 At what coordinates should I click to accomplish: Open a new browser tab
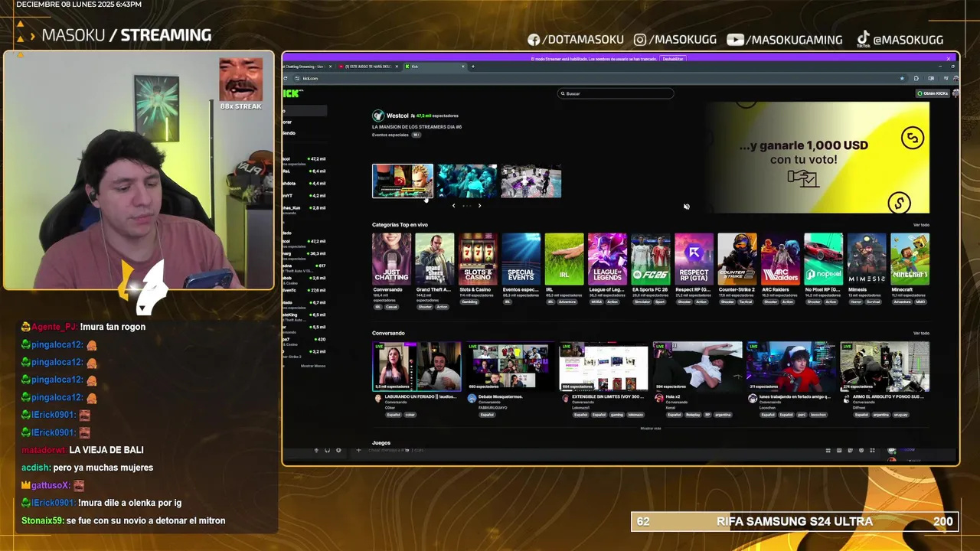[472, 67]
